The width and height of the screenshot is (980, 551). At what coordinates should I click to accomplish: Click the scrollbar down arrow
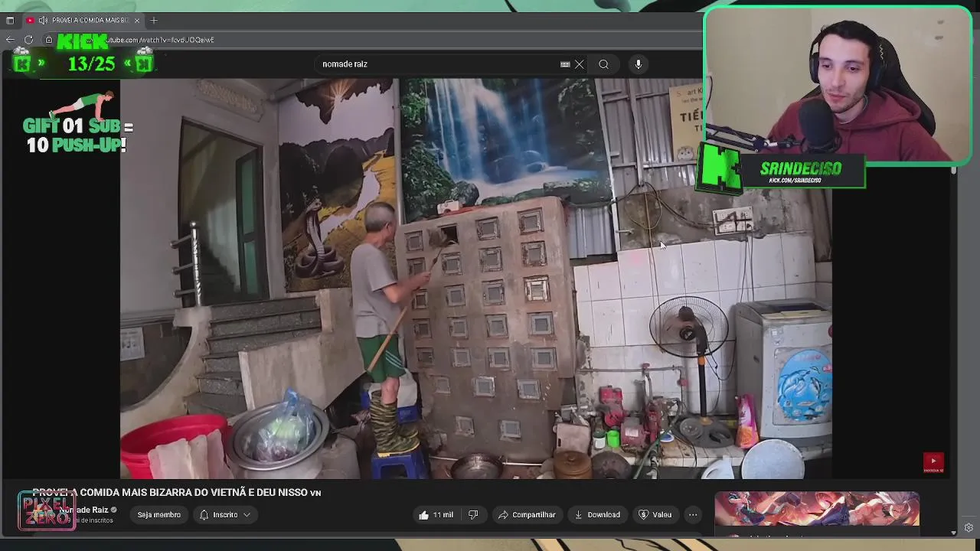[953, 532]
